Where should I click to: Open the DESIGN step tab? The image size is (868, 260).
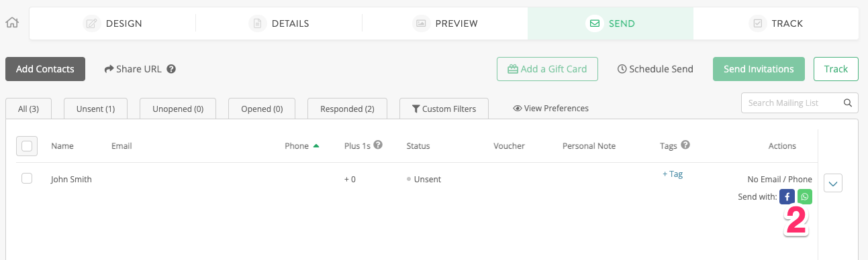pos(113,23)
